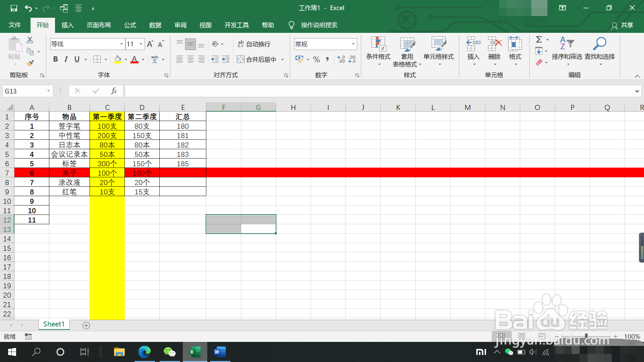644x362 pixels.
Task: Click the 共享 share button
Action: (623, 25)
